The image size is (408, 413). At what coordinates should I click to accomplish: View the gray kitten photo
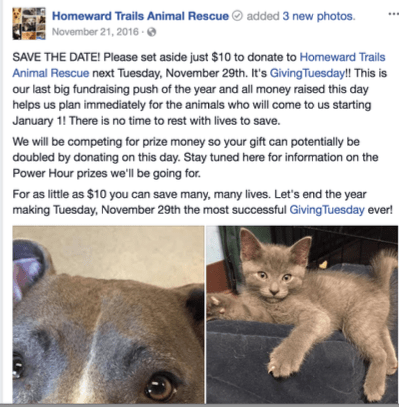pyautogui.click(x=302, y=315)
